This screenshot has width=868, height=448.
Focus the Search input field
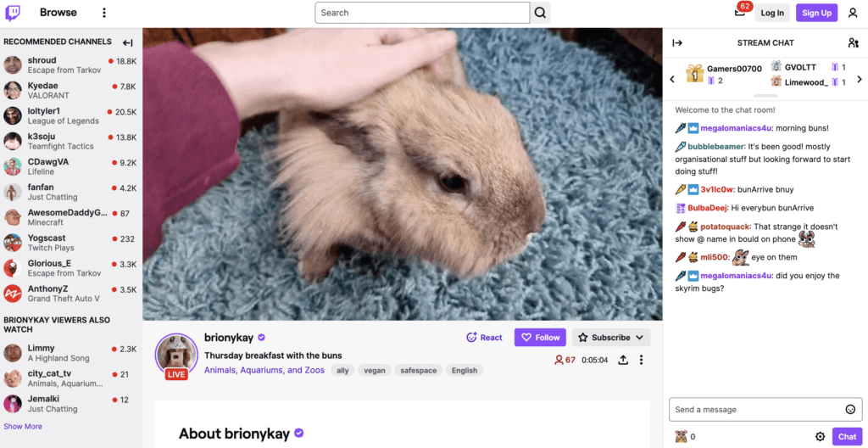pyautogui.click(x=422, y=13)
